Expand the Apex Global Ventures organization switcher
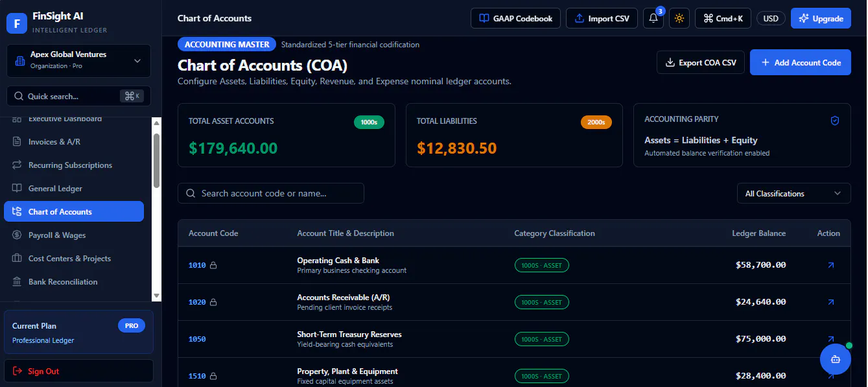The width and height of the screenshot is (868, 387). (x=78, y=61)
